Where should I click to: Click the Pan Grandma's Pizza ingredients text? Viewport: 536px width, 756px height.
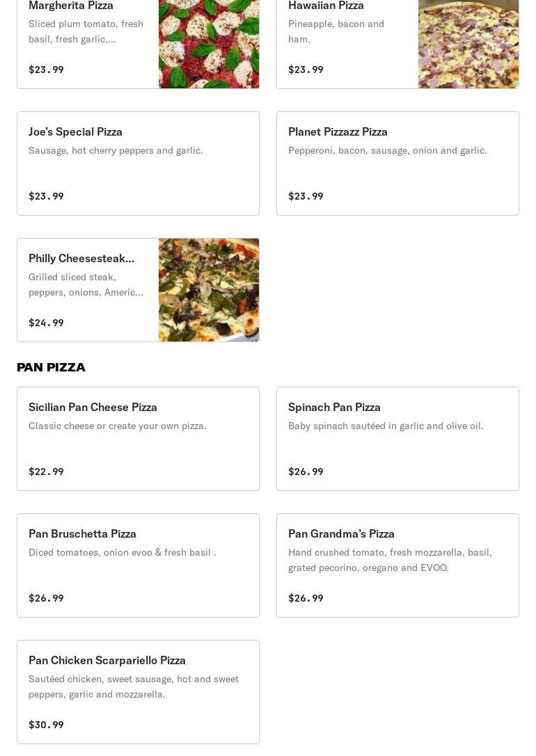pyautogui.click(x=390, y=560)
